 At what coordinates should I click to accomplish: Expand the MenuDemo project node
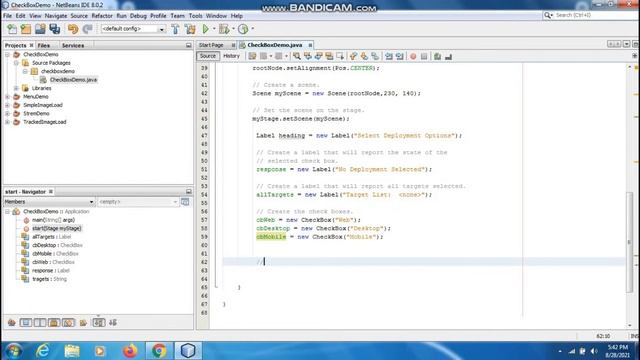[7, 97]
